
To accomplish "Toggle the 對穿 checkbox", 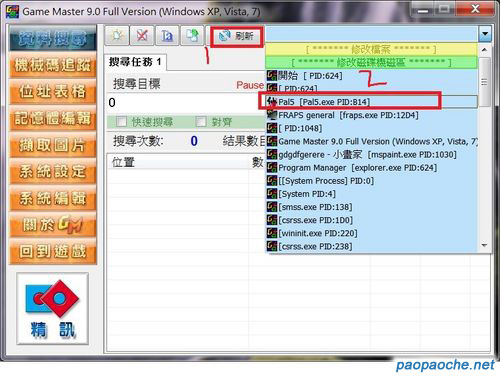I will point(201,122).
